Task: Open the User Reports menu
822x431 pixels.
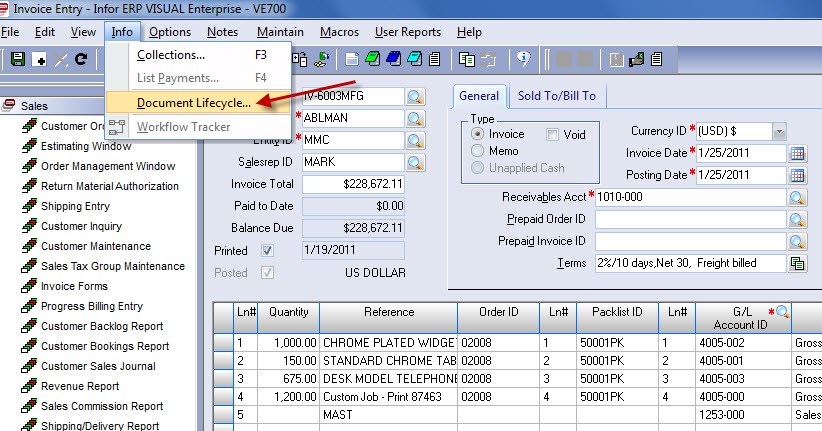Action: point(408,32)
